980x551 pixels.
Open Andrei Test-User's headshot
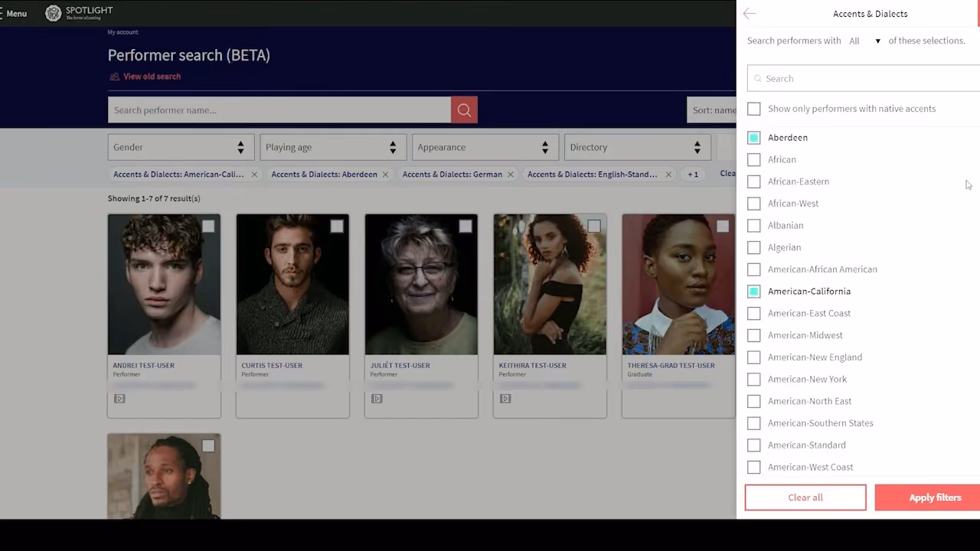point(164,285)
